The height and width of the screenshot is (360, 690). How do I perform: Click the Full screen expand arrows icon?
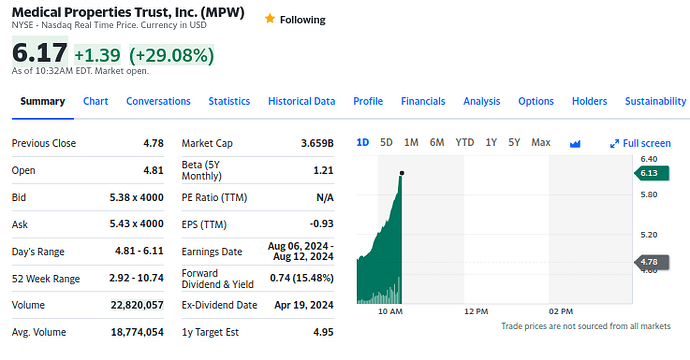(x=614, y=143)
